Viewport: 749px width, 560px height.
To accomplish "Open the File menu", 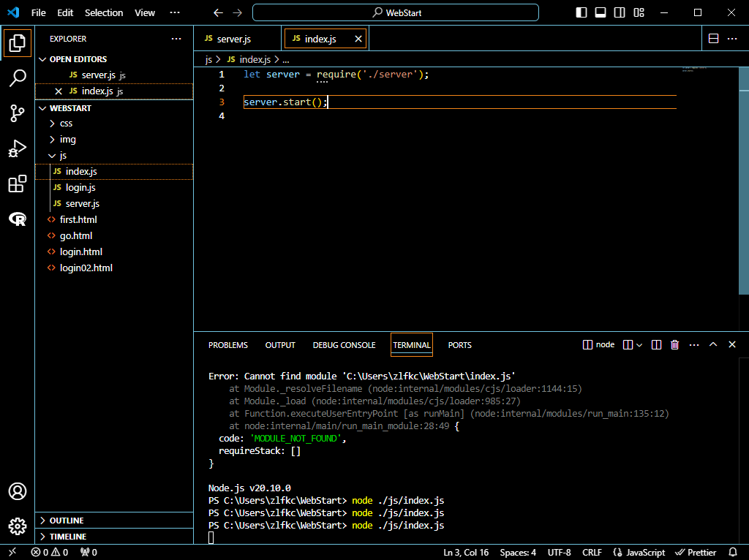I will [38, 13].
